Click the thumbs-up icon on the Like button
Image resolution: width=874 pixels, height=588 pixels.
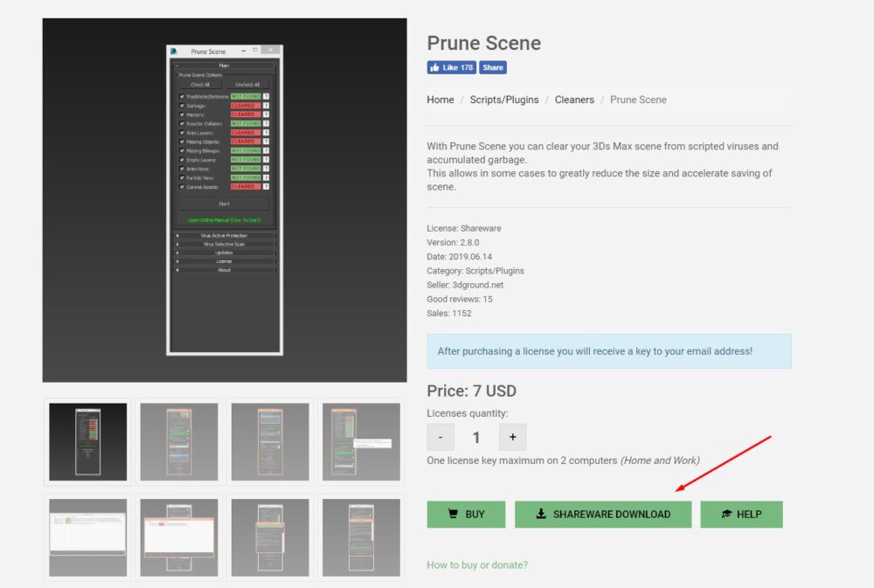click(x=434, y=67)
